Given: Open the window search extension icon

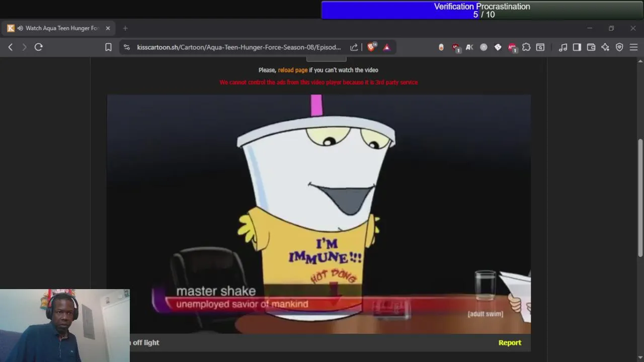Looking at the screenshot, I should (540, 47).
